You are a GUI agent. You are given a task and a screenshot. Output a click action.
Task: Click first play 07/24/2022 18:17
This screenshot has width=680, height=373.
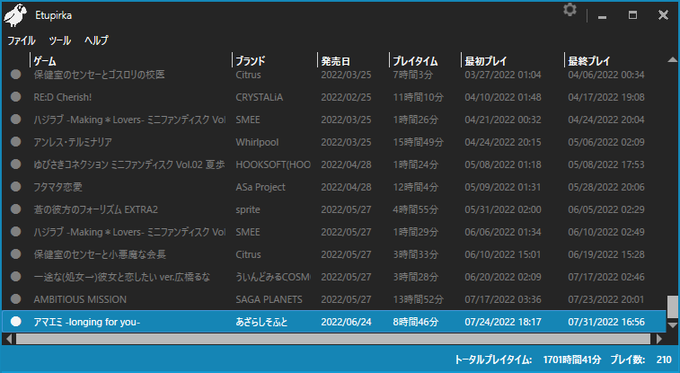pos(503,322)
